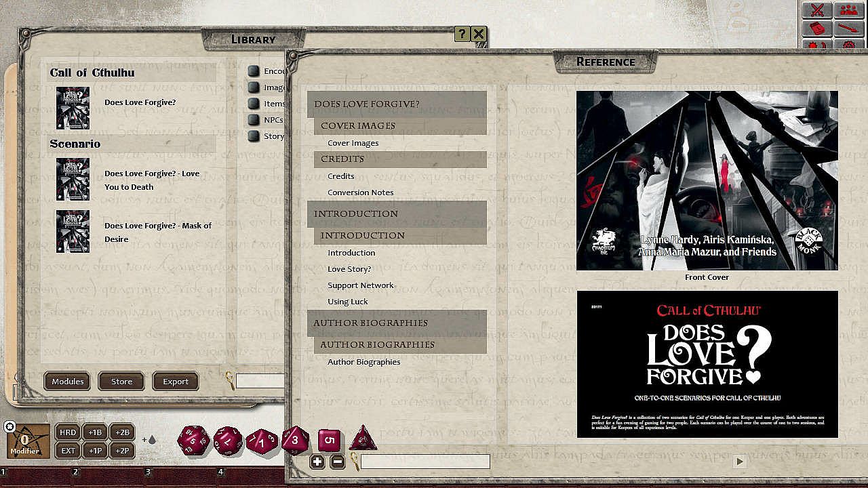Click the Modules button in Library
868x488 pixels.
click(68, 381)
